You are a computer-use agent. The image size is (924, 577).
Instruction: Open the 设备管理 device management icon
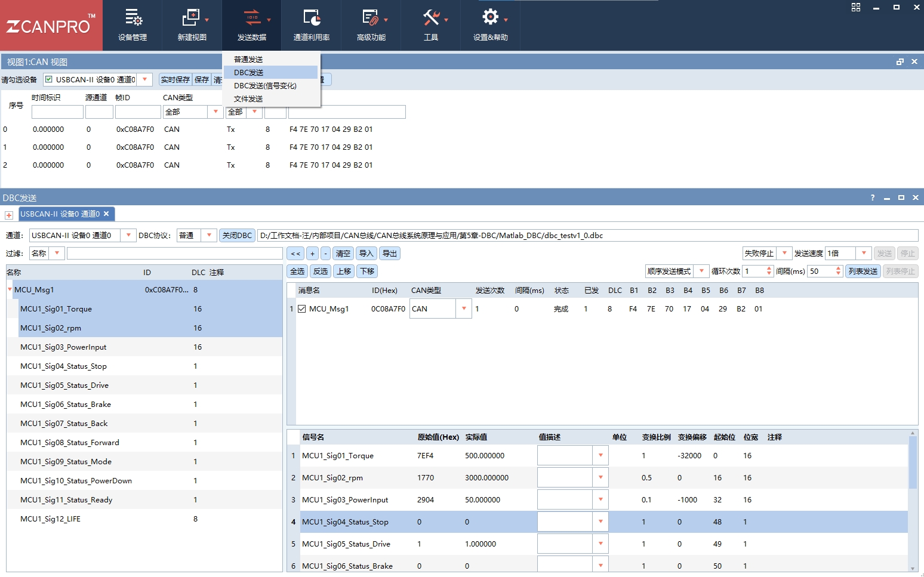pyautogui.click(x=133, y=18)
